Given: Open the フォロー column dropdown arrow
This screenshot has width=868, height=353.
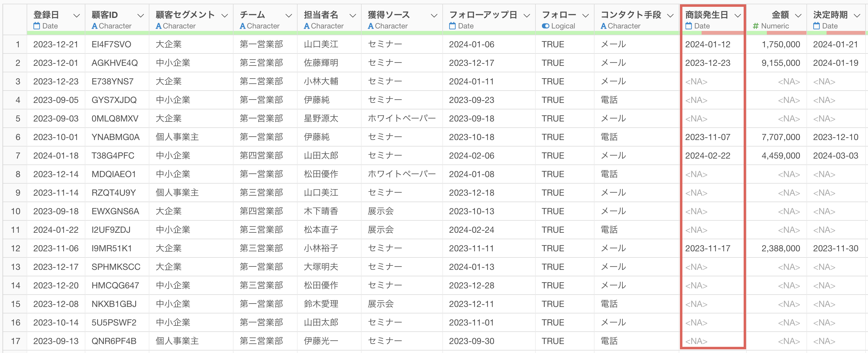Looking at the screenshot, I should (x=586, y=15).
